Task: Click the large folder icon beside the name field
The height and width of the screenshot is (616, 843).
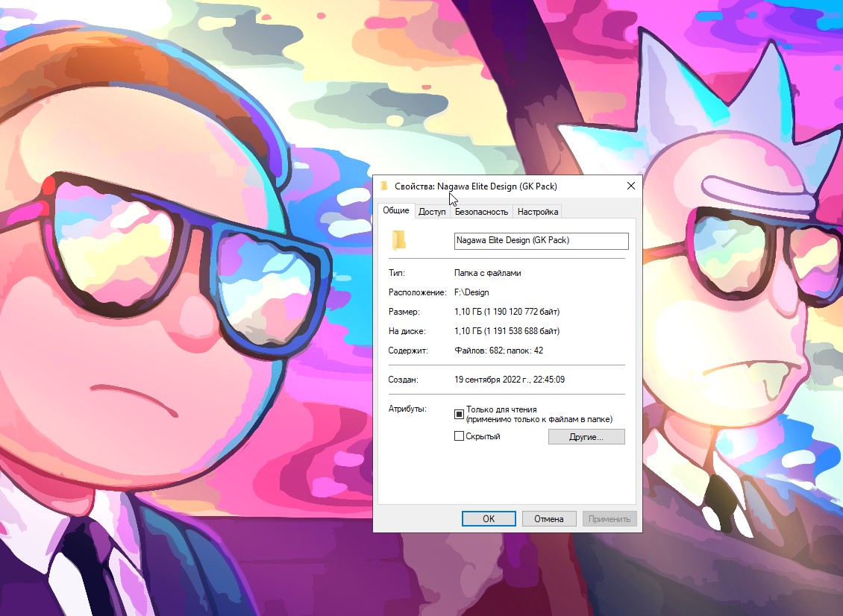Action: [x=398, y=240]
